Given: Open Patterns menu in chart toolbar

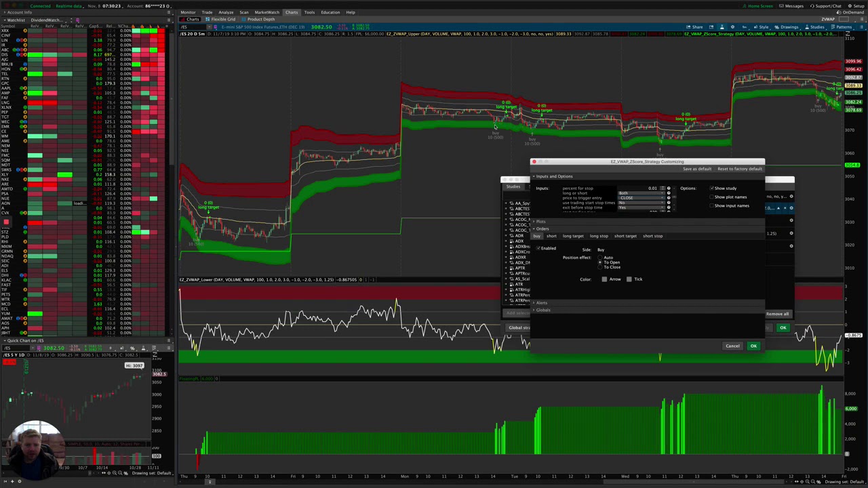Looking at the screenshot, I should pyautogui.click(x=842, y=26).
